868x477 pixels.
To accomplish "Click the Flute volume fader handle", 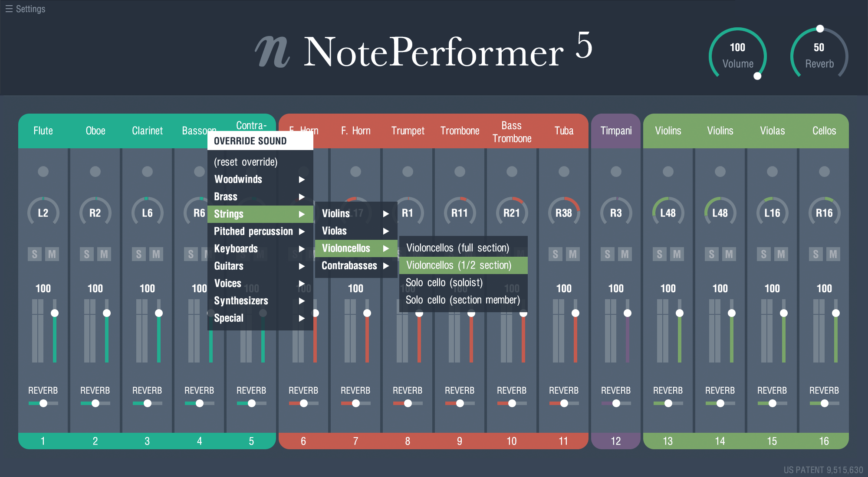I will tap(55, 313).
